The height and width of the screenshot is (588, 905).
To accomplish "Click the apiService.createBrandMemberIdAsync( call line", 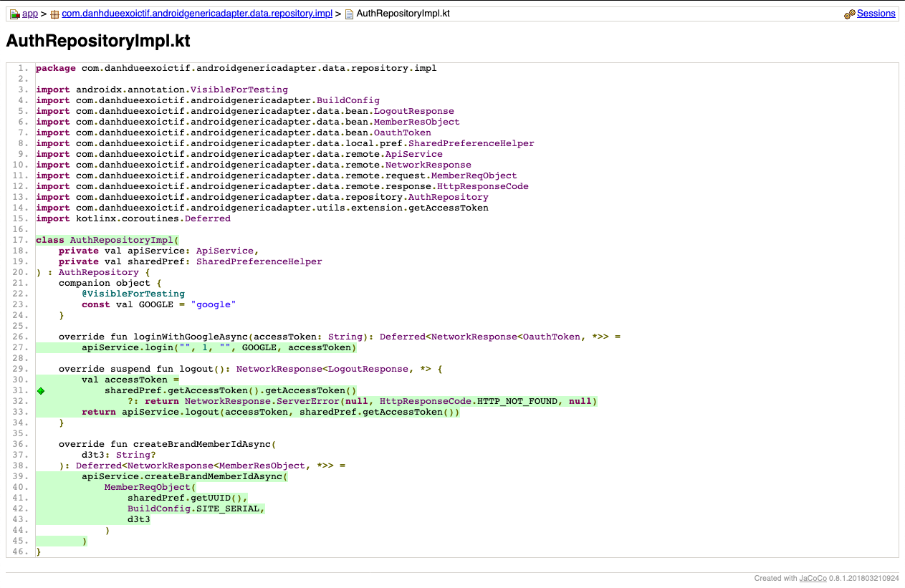I will (x=185, y=477).
